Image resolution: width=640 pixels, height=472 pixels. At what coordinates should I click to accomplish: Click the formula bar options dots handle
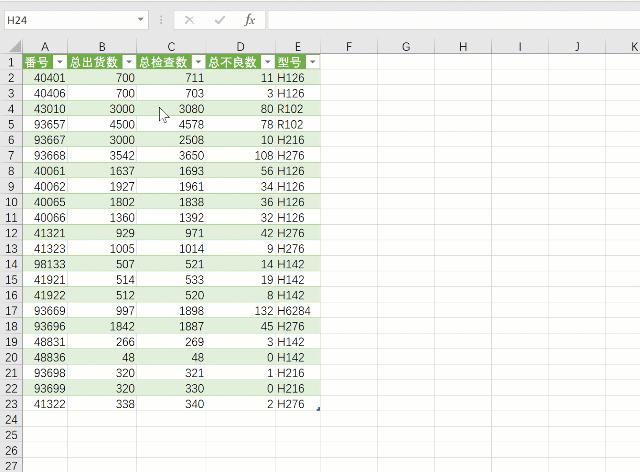point(161,20)
